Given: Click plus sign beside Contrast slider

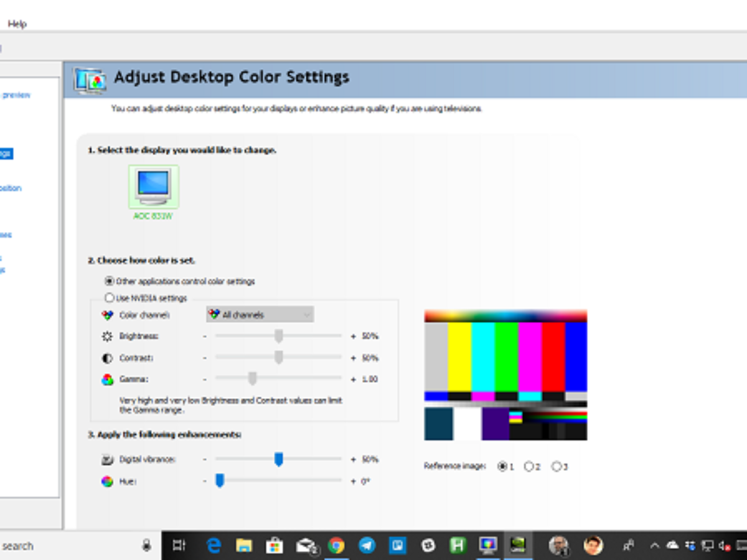Looking at the screenshot, I should [x=353, y=358].
